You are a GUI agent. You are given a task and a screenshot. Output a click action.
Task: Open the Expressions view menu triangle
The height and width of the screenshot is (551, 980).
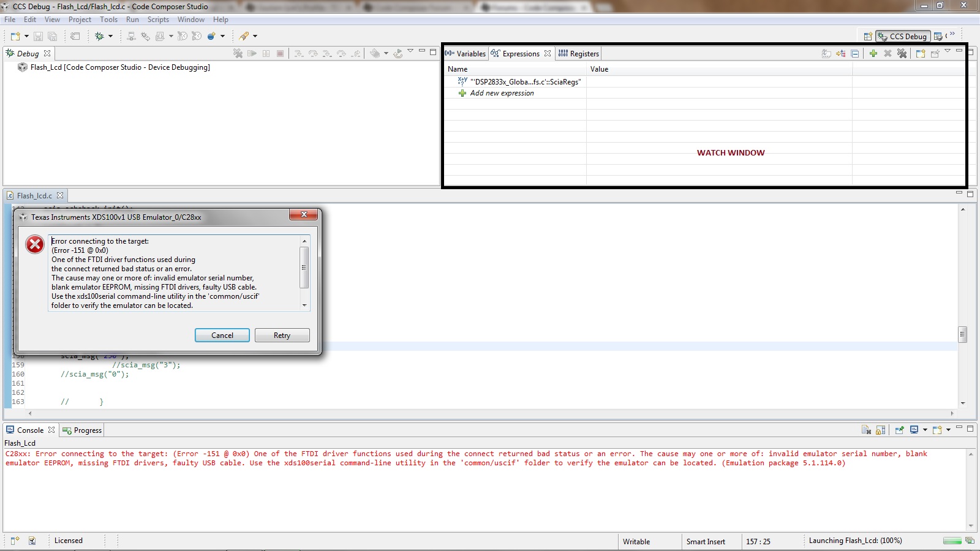click(948, 51)
